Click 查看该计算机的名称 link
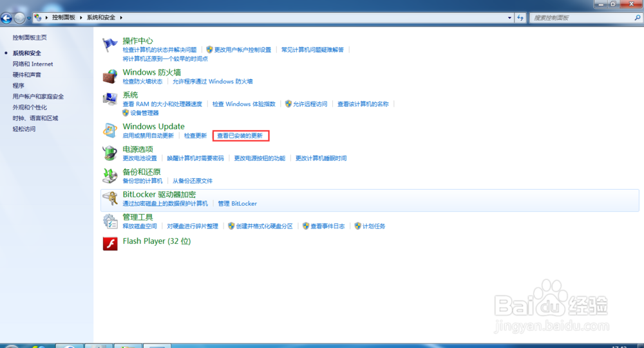Viewport: 644px width, 348px height. [x=363, y=104]
